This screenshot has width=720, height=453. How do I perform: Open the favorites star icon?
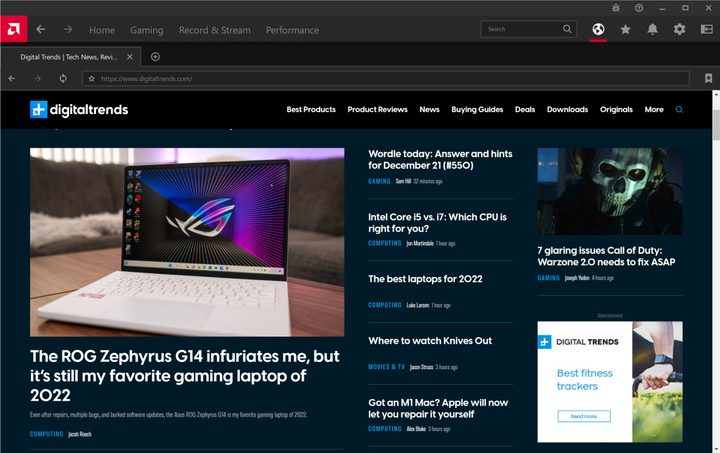(x=625, y=29)
